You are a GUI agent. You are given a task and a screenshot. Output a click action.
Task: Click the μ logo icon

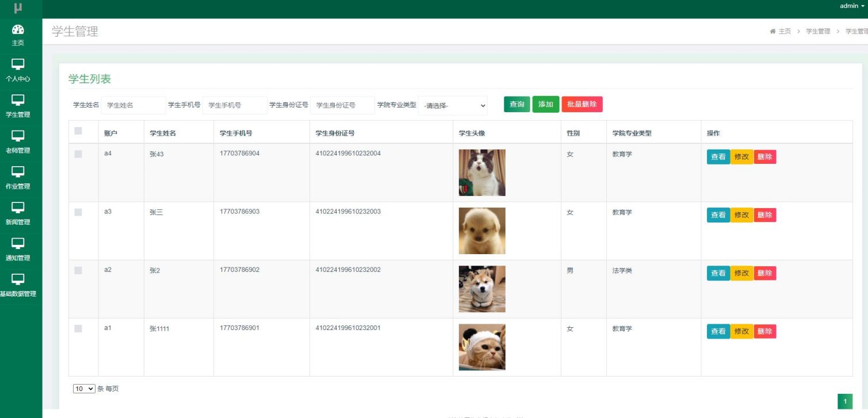point(18,7)
